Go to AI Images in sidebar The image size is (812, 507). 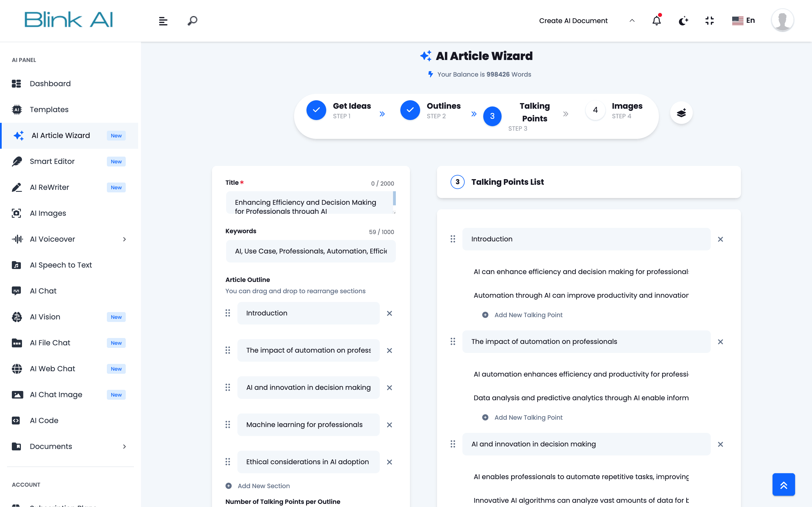(x=48, y=213)
